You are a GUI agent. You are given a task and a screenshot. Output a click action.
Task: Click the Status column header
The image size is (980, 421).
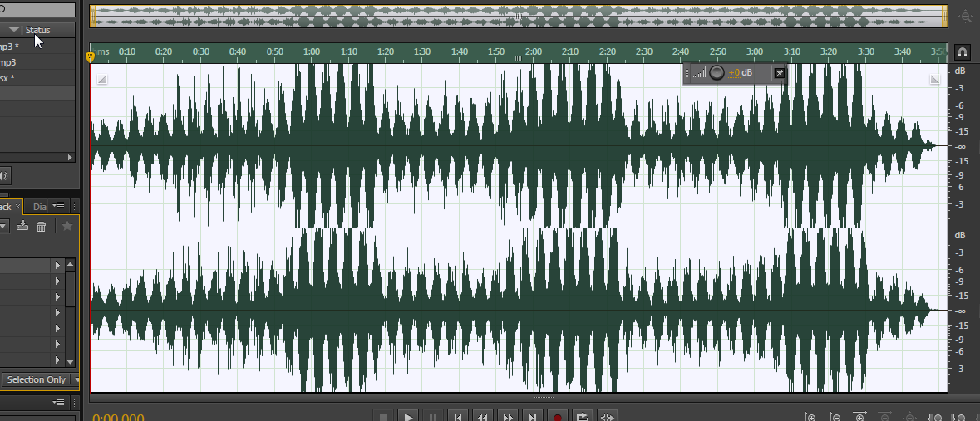[x=38, y=30]
